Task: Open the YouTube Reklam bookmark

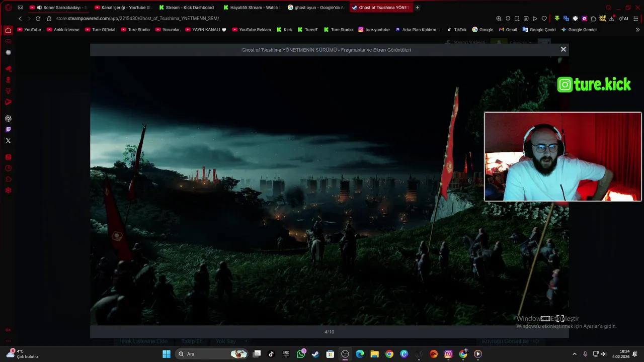Action: (x=252, y=30)
